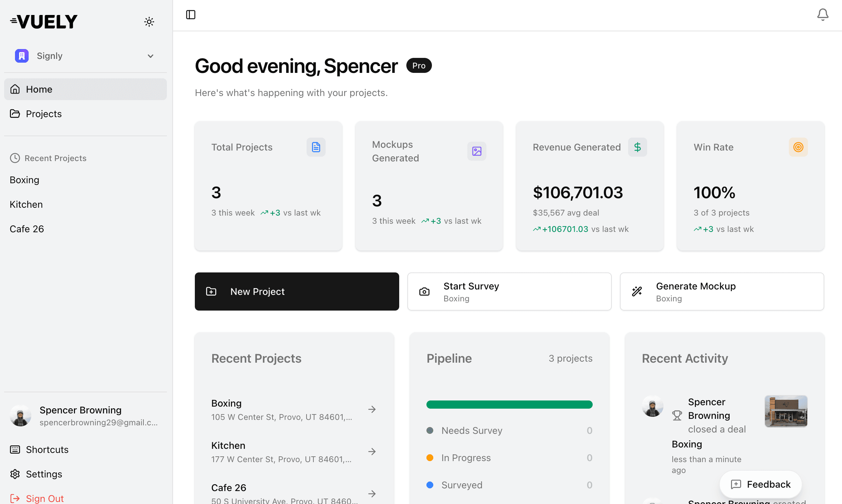
Task: Click the green Pipeline progress bar
Action: 509,404
